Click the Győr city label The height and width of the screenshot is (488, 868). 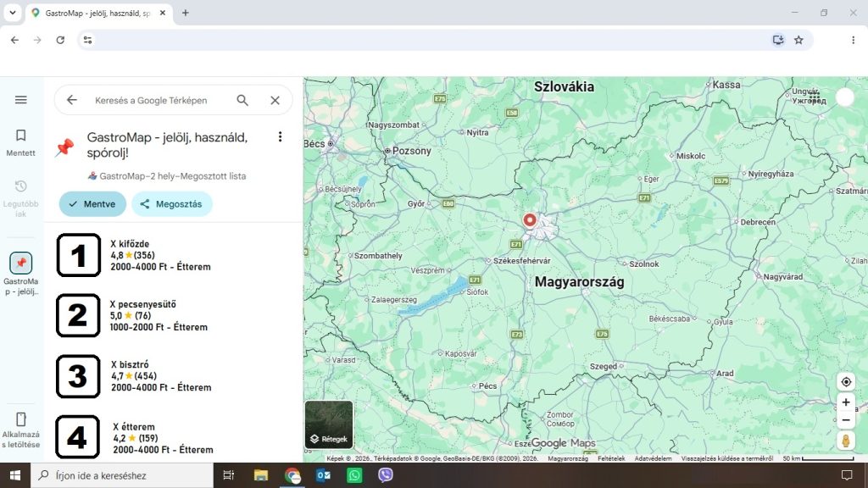(x=416, y=203)
